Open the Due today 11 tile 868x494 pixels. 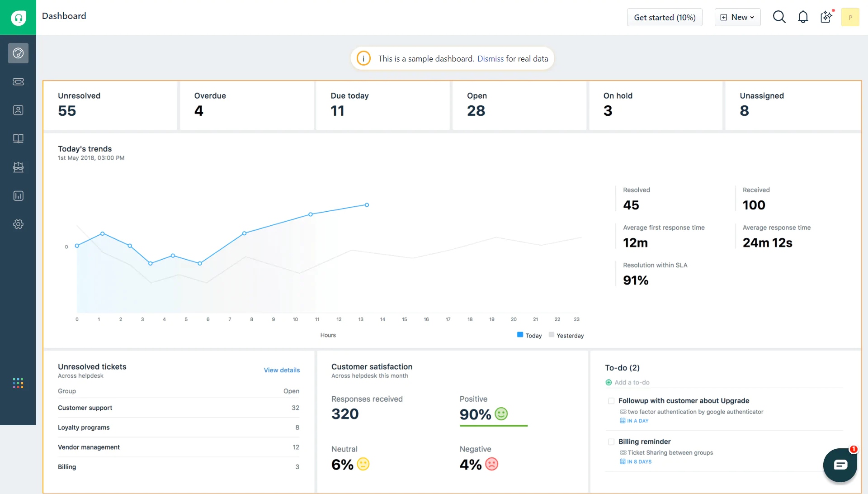pos(383,106)
